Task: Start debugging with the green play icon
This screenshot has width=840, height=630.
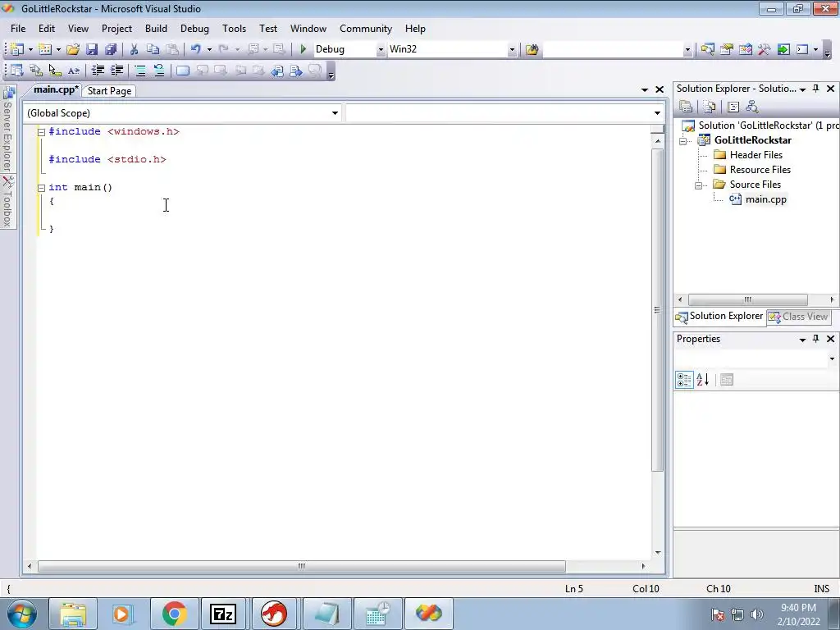Action: [x=303, y=49]
